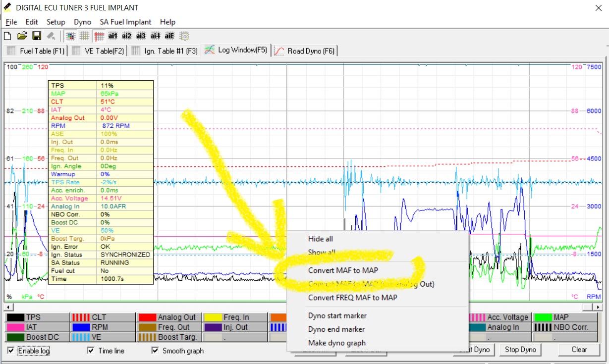Click the Acc. Voltage 14.51V readout
This screenshot has width=609, height=364.
point(111,198)
